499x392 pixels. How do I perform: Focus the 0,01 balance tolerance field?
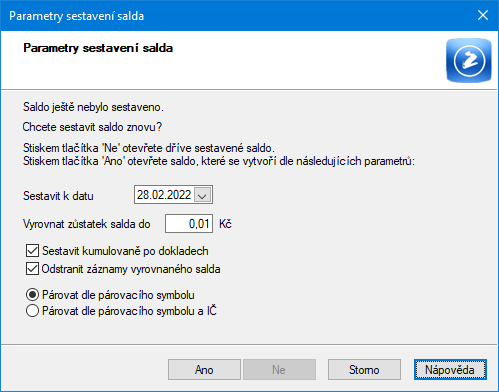[189, 224]
